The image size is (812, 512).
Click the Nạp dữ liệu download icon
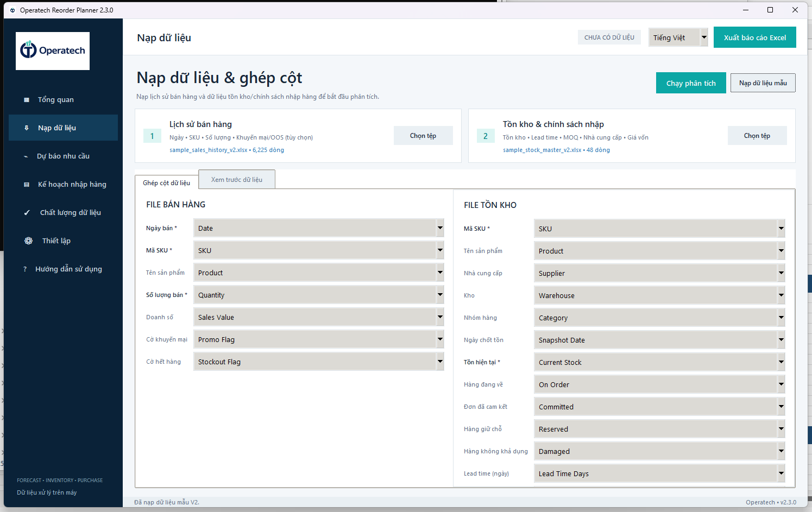(27, 128)
